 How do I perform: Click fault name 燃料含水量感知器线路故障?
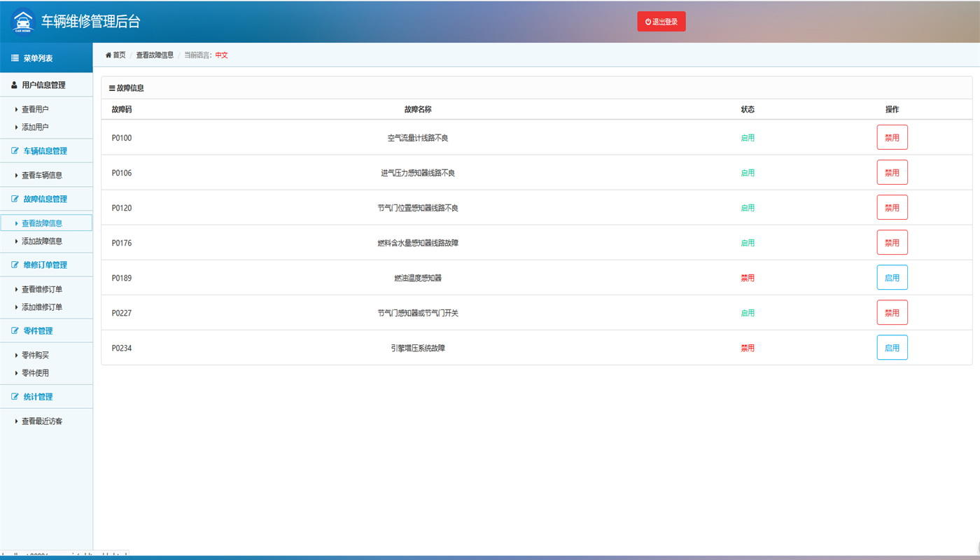click(418, 243)
